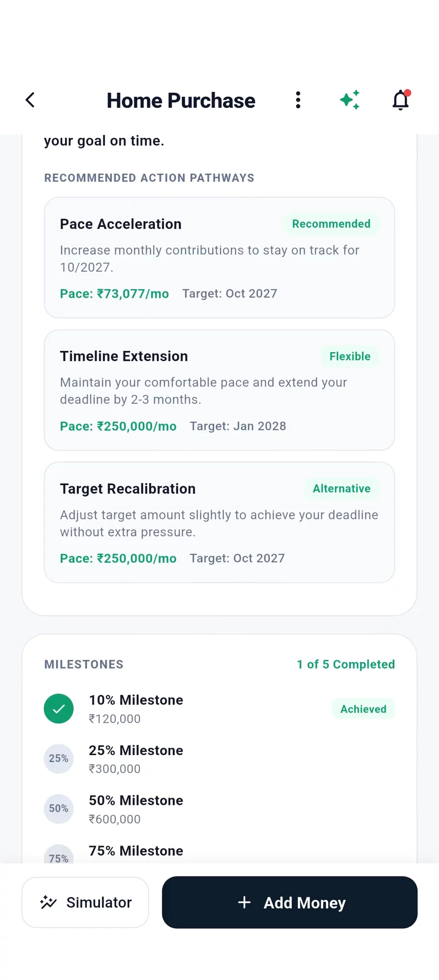
Task: Tap the 50% milestone circle badge
Action: coord(59,809)
